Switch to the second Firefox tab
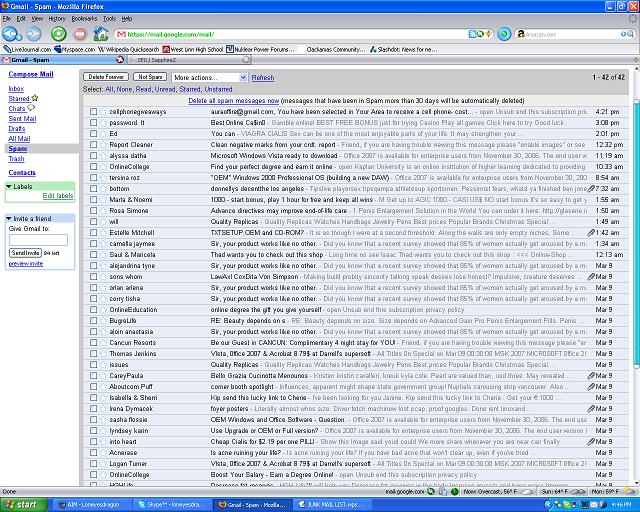This screenshot has height=512, width=640. click(x=189, y=60)
